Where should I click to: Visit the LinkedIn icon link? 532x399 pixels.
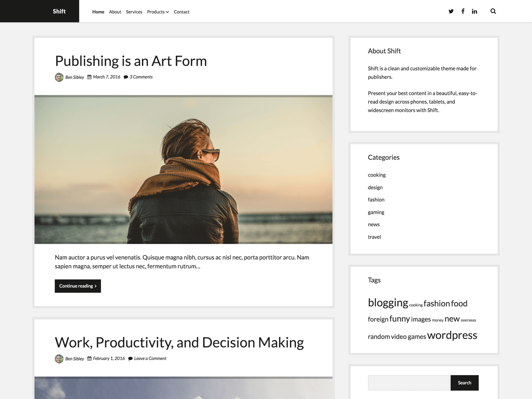tap(474, 11)
